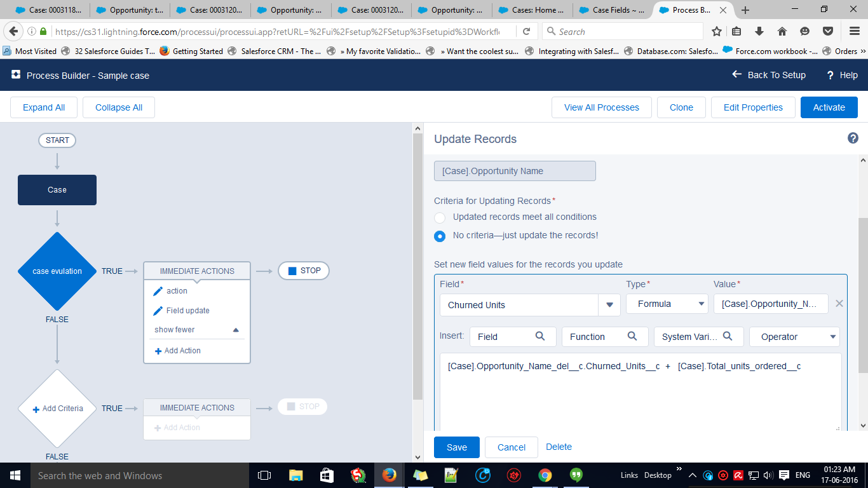Open the Pocket icon in Firefox toolbar

(x=828, y=31)
